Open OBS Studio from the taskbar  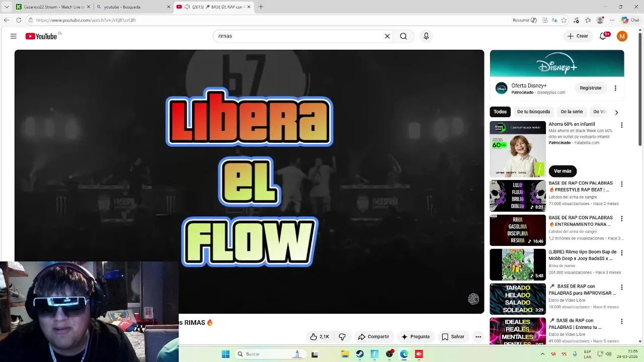389,354
